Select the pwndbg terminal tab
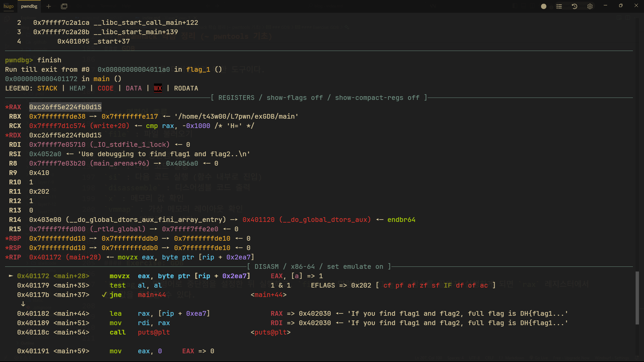This screenshot has width=644, height=362. click(x=29, y=6)
